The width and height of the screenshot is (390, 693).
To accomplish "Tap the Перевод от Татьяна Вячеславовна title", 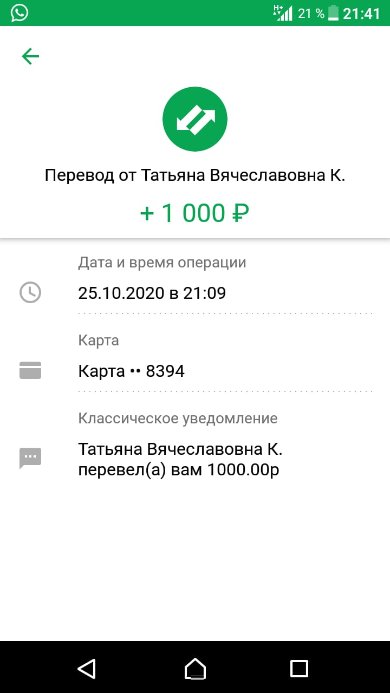I will click(195, 175).
